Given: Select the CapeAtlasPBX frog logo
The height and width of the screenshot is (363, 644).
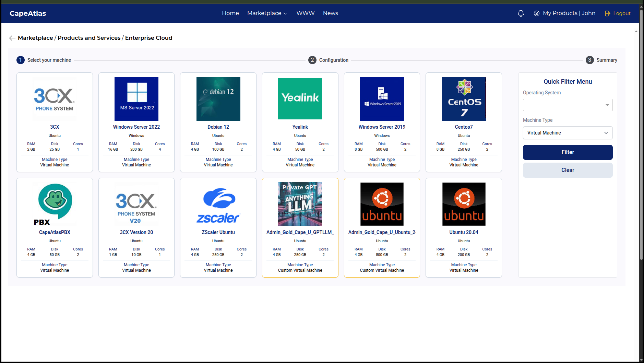Looking at the screenshot, I should click(x=55, y=204).
